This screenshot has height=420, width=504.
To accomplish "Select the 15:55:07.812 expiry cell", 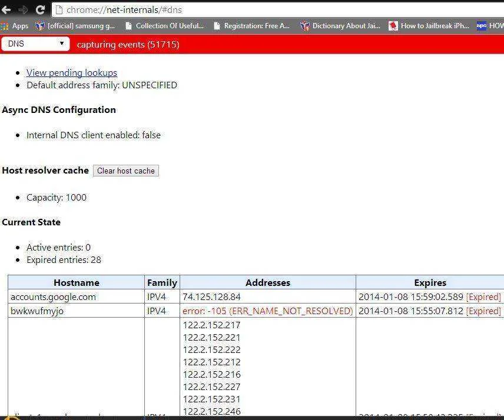I will [x=430, y=311].
